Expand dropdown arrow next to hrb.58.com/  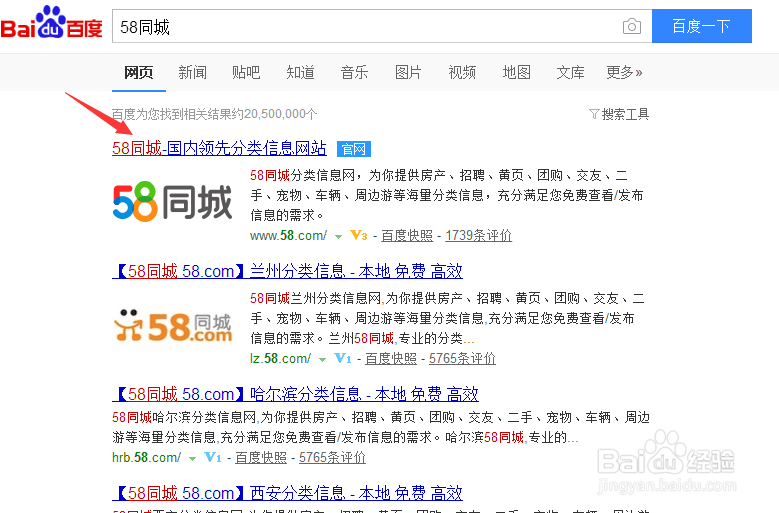(192, 459)
